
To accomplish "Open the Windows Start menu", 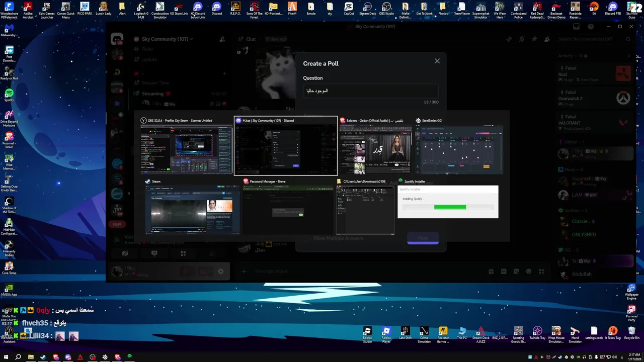I will 6,357.
